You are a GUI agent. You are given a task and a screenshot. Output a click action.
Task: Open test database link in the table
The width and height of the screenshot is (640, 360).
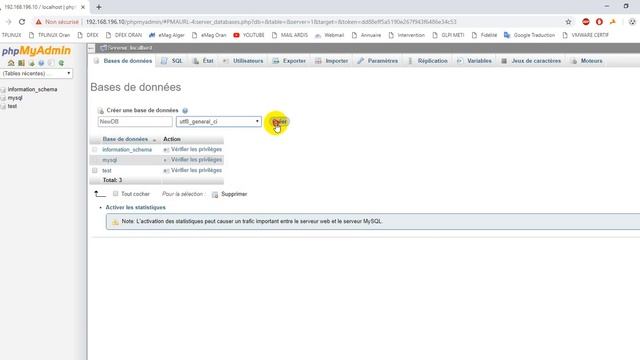click(107, 171)
